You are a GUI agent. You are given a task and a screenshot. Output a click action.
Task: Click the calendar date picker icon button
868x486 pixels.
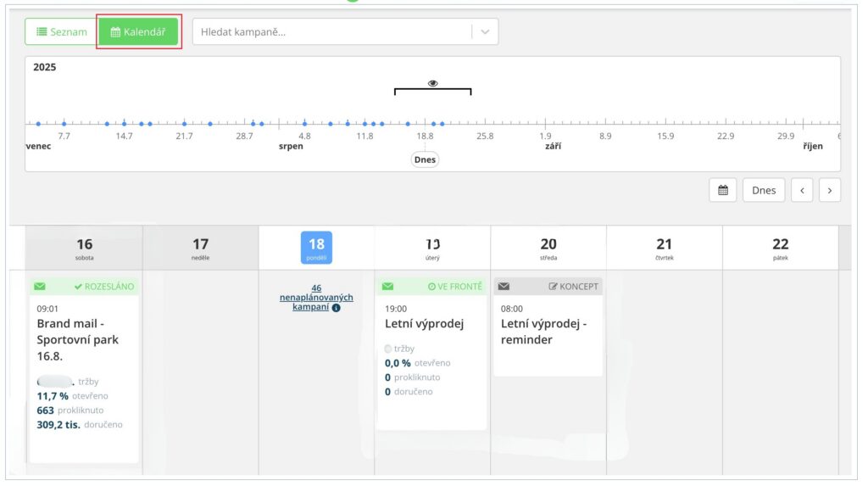pyautogui.click(x=722, y=191)
